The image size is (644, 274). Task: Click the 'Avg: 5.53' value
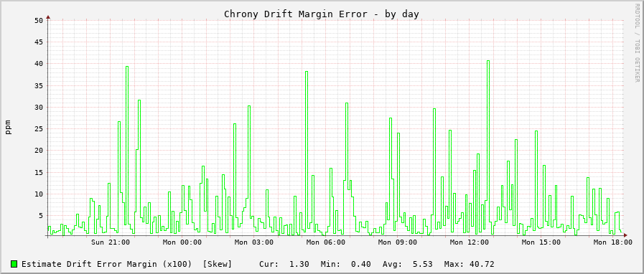pos(407,264)
